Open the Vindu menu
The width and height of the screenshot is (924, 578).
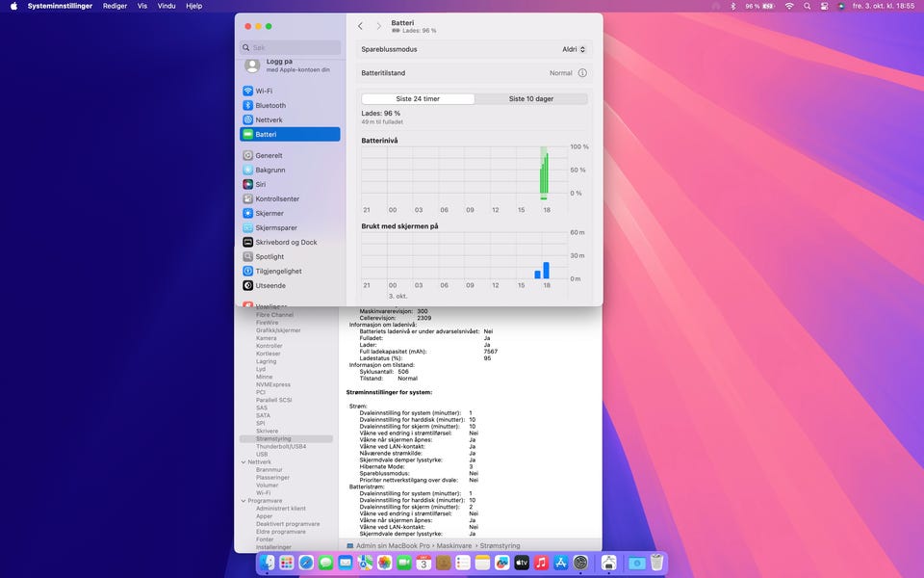click(167, 6)
